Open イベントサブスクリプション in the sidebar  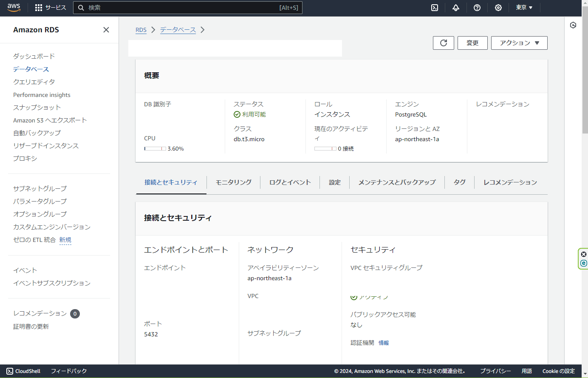pos(52,283)
